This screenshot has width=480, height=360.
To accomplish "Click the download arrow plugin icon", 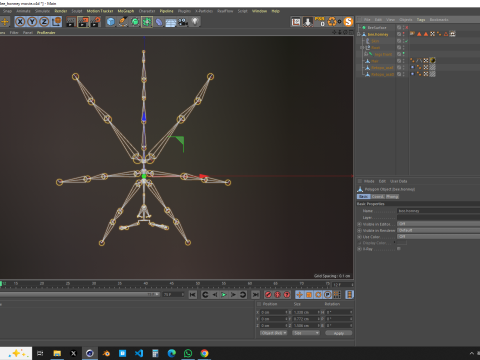I will coord(308,22).
